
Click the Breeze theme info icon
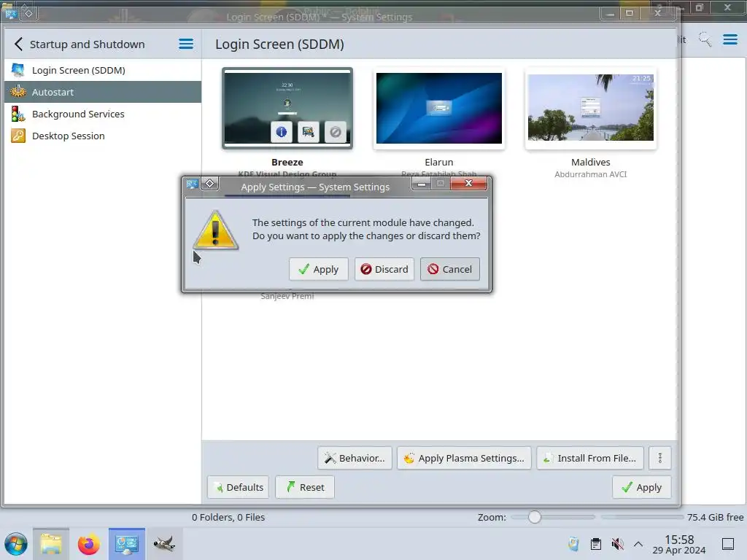pos(281,131)
